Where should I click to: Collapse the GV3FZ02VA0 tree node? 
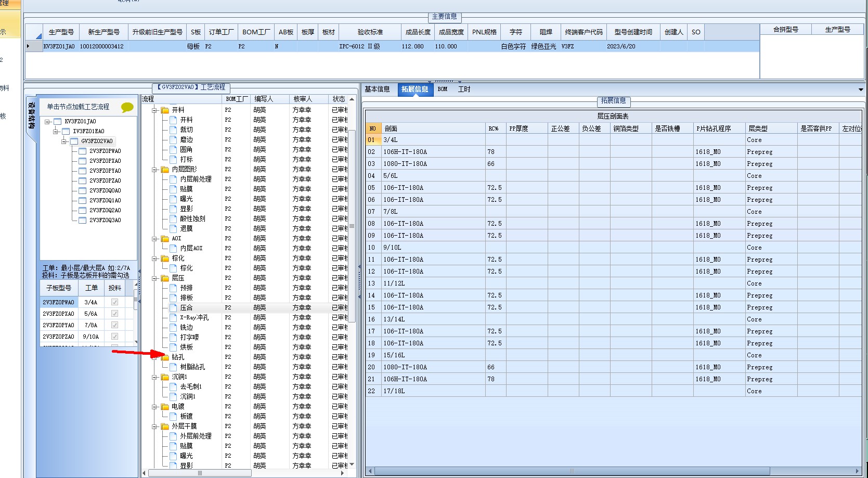pyautogui.click(x=64, y=141)
